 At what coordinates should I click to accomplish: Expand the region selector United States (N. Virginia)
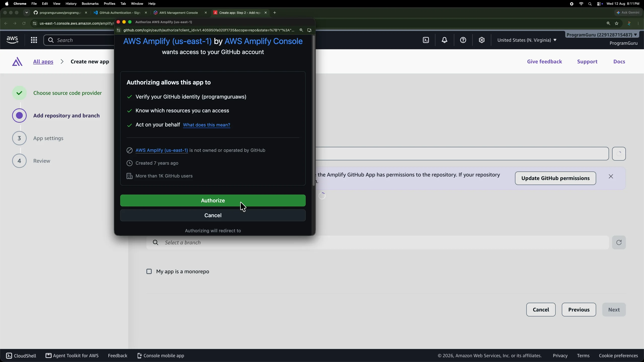pyautogui.click(x=527, y=40)
